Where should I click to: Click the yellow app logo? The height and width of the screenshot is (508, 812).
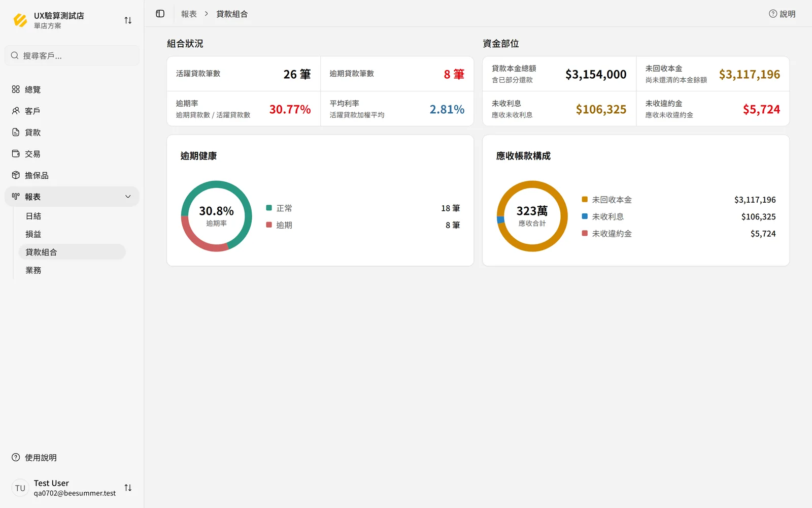point(20,20)
